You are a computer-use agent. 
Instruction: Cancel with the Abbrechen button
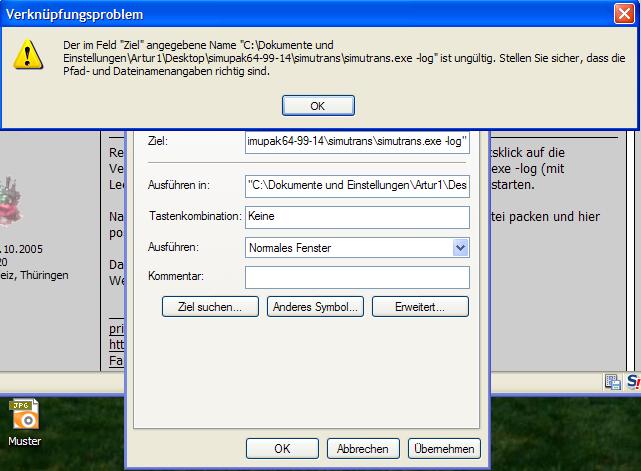363,449
